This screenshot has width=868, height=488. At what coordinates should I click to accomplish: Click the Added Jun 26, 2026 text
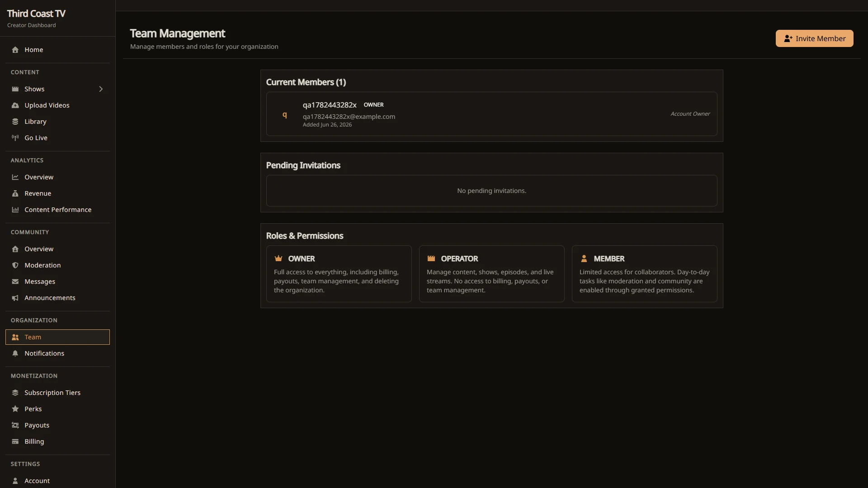[327, 125]
